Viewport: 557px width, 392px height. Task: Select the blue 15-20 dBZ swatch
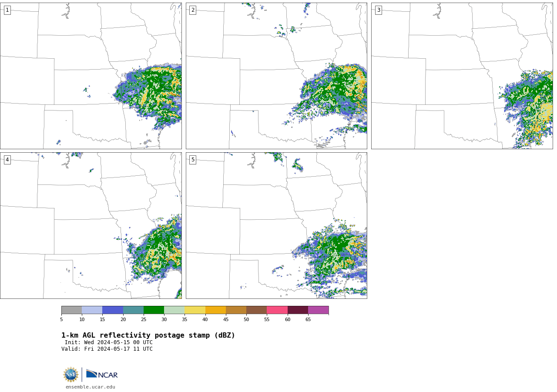(113, 310)
